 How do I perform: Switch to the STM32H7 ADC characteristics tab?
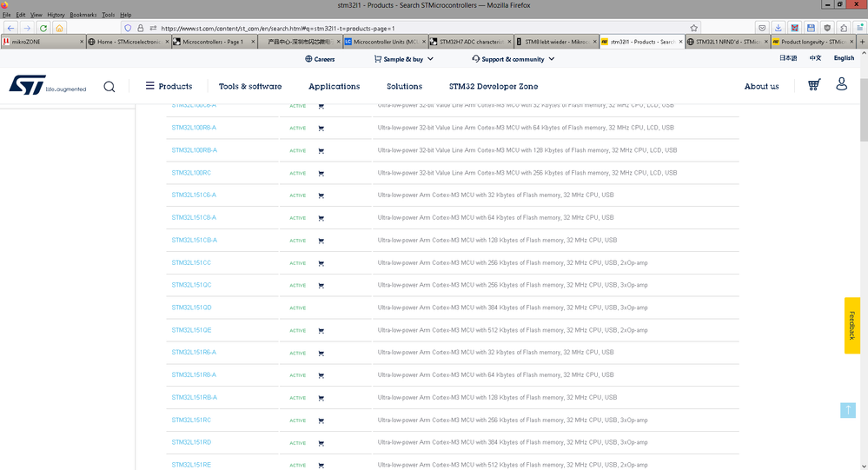[x=471, y=42]
